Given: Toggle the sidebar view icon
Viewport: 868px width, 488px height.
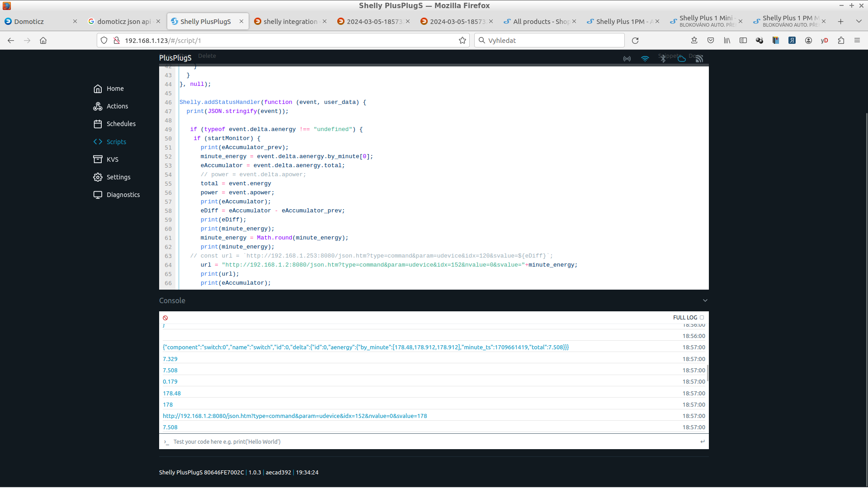Looking at the screenshot, I should click(743, 41).
